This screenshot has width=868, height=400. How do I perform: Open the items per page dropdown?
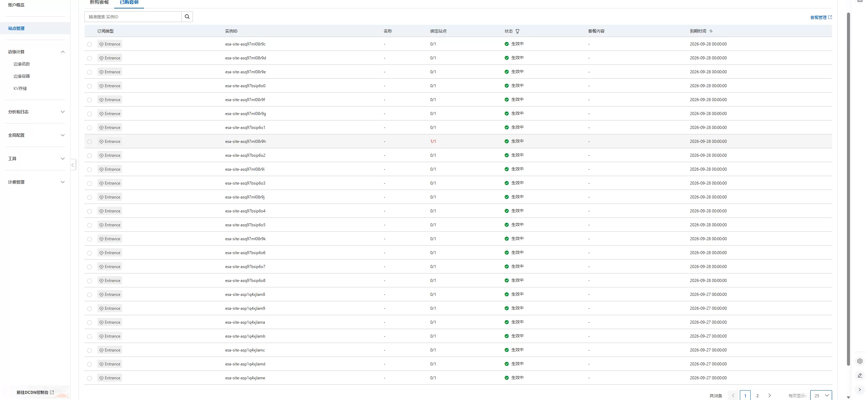coord(821,396)
